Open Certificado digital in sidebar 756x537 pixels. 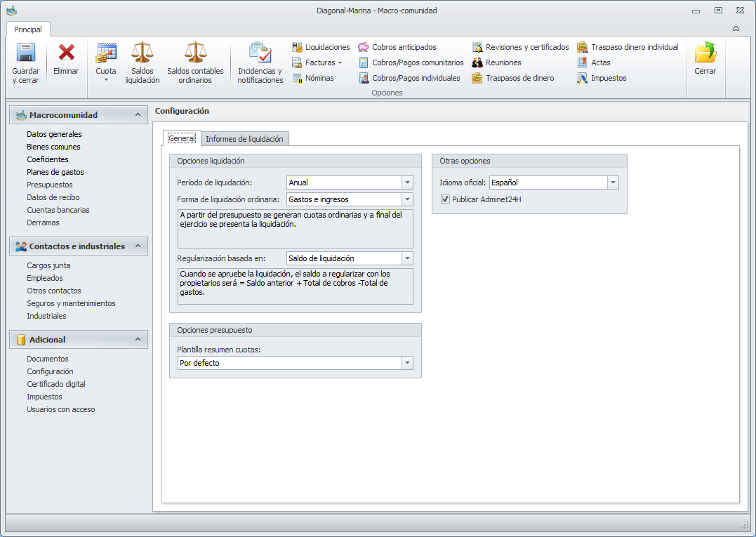56,384
